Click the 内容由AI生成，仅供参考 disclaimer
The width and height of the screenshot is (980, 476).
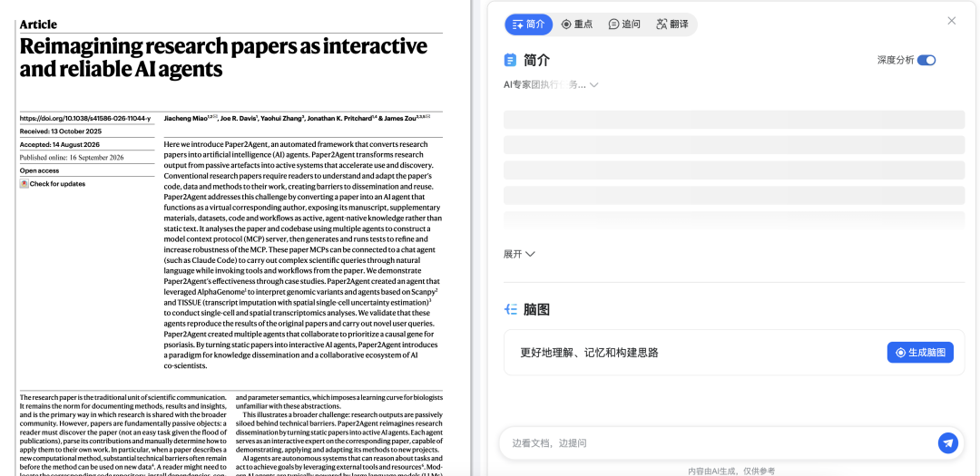tap(731, 471)
